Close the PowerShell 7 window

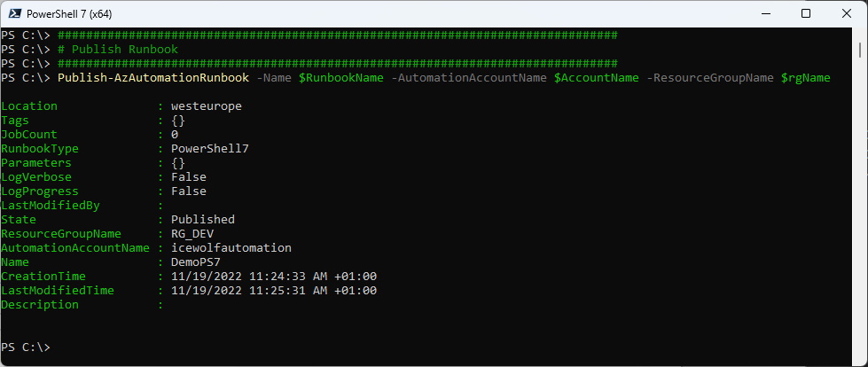pyautogui.click(x=847, y=14)
